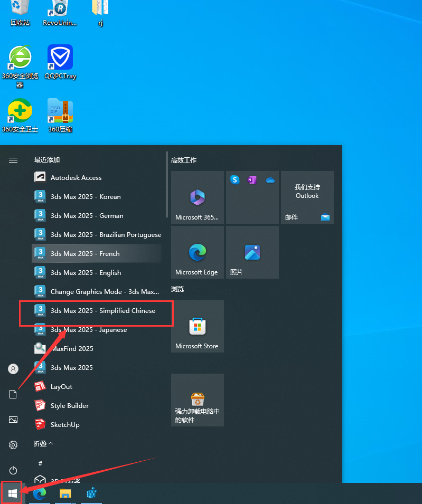The image size is (422, 504).
Task: Select the 浏览 tile group title
Action: pos(177,289)
